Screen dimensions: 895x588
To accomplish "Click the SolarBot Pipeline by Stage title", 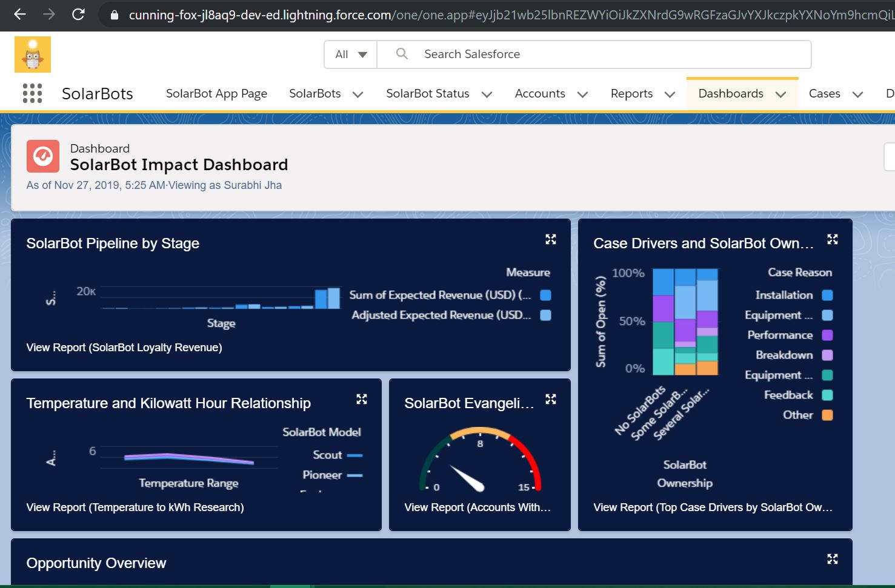I will (x=113, y=243).
